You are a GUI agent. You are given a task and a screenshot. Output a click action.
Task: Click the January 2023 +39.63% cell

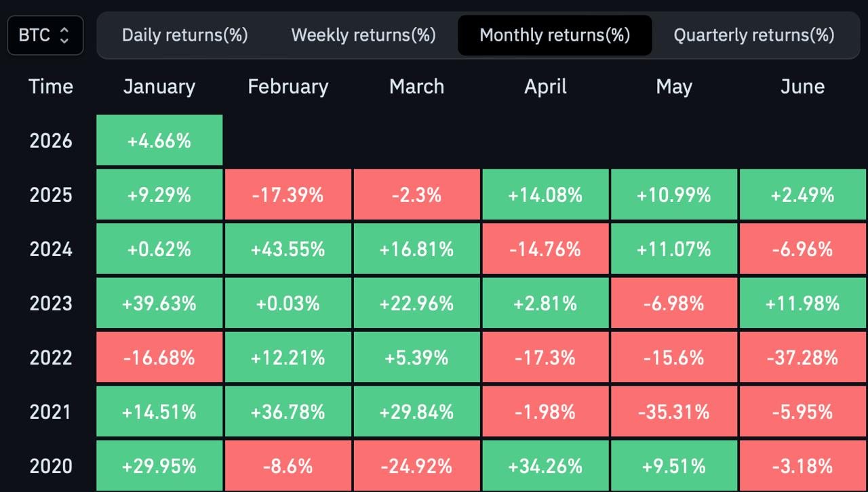pos(159,303)
